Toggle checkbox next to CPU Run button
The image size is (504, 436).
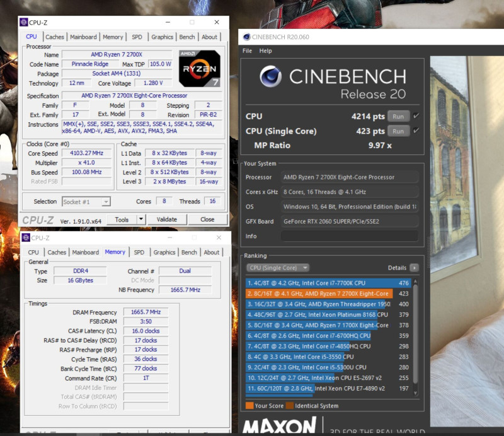tap(416, 116)
